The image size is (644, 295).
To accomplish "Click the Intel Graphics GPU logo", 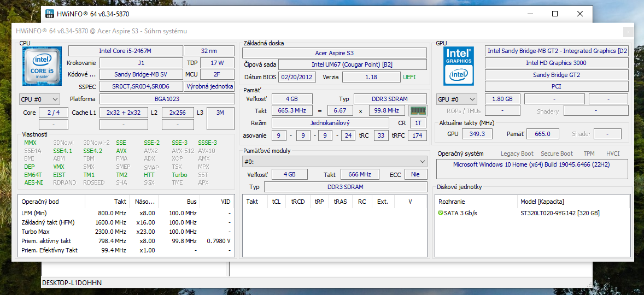I will click(459, 66).
